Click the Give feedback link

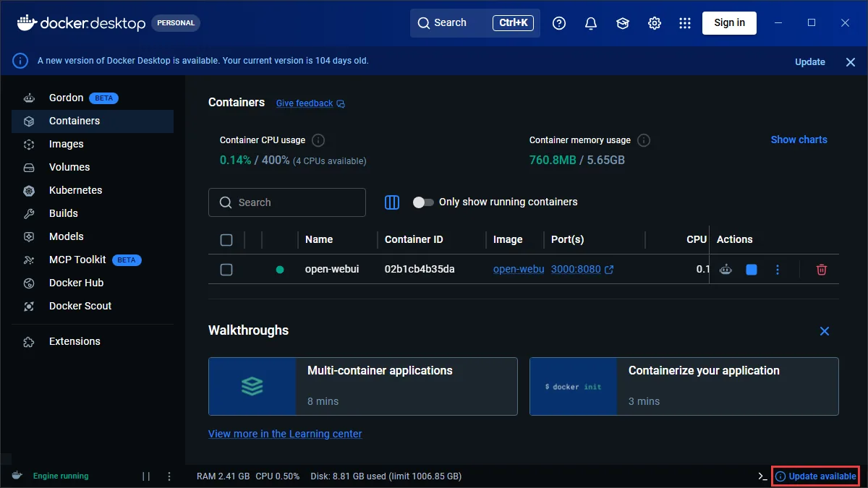(x=305, y=103)
